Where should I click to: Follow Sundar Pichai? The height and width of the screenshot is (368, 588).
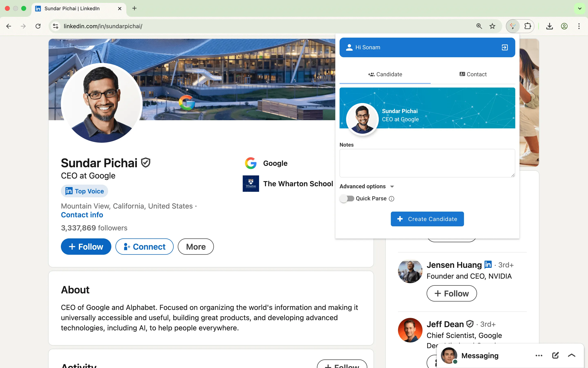pos(86,247)
